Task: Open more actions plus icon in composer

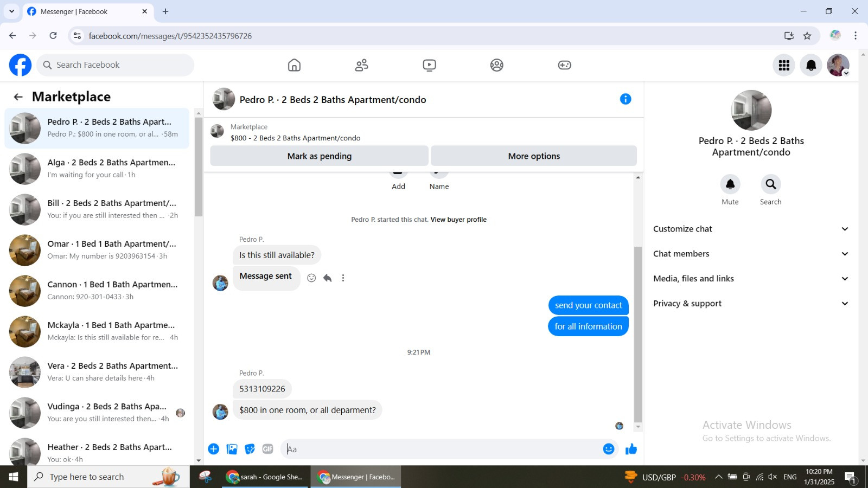Action: [214, 449]
